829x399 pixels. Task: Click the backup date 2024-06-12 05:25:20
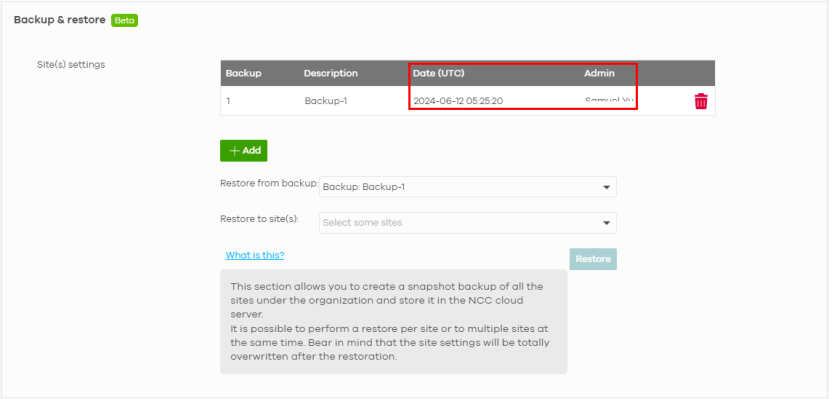[x=458, y=101]
